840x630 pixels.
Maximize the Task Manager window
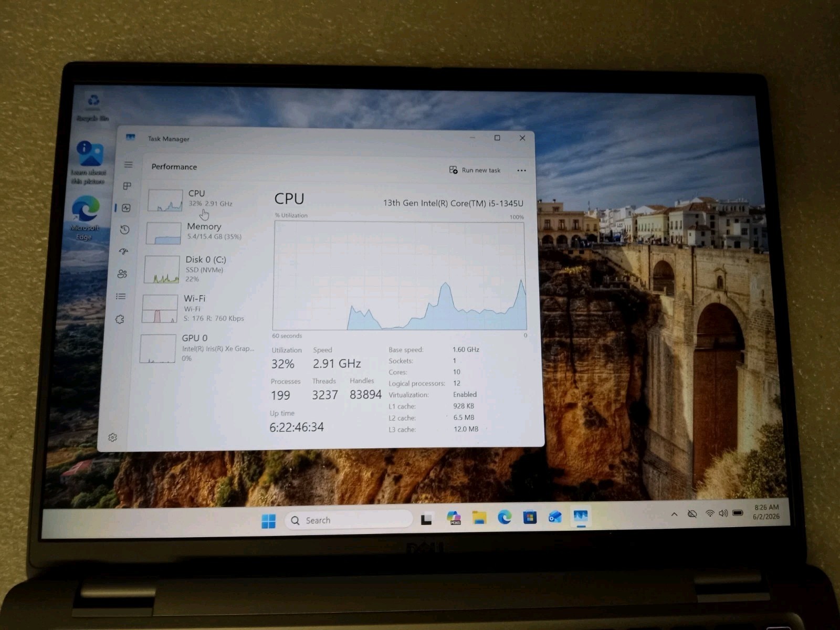click(497, 138)
